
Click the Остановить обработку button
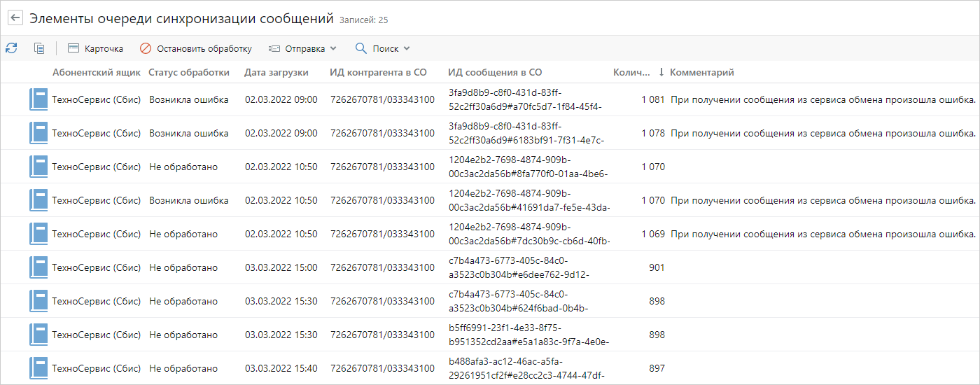tap(195, 48)
